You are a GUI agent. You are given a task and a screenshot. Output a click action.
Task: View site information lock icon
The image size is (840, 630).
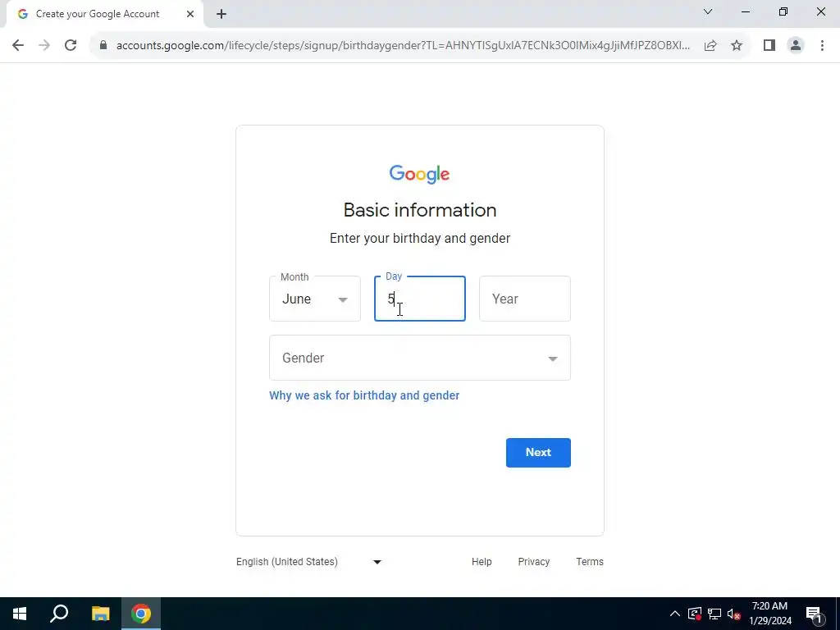[x=103, y=46]
